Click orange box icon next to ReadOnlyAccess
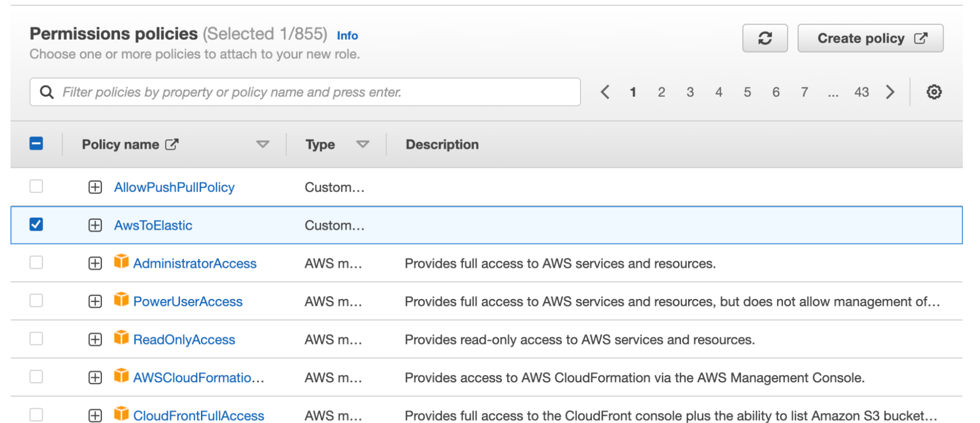Screen dimensions: 980x423 tap(121, 338)
